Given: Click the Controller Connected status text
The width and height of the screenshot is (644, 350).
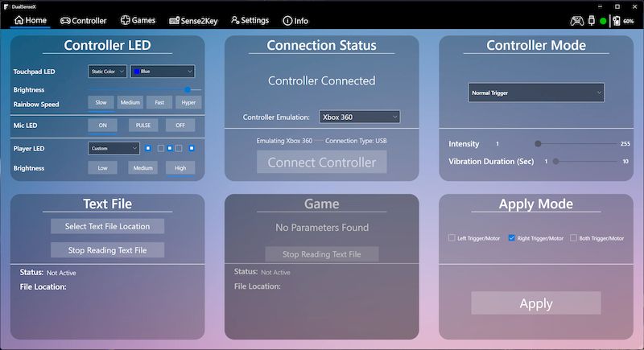Looking at the screenshot, I should [x=321, y=80].
